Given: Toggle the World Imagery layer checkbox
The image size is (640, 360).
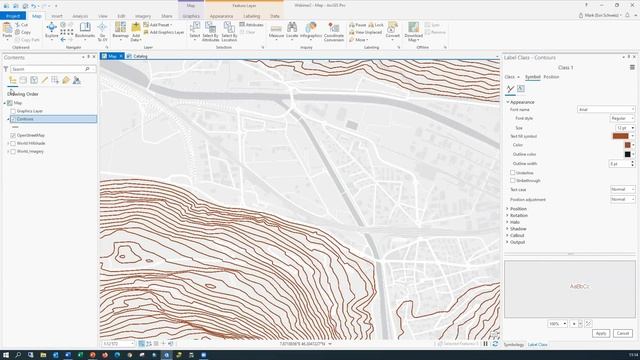Looking at the screenshot, I should (13, 151).
